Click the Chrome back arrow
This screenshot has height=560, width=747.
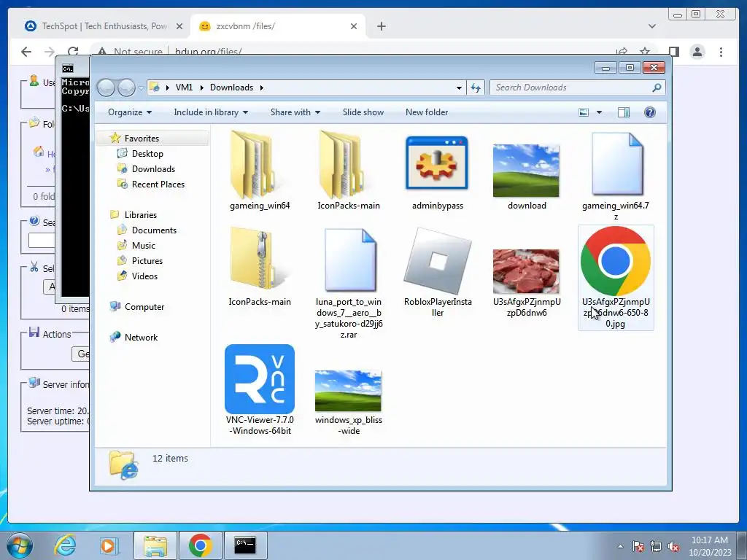pyautogui.click(x=26, y=52)
